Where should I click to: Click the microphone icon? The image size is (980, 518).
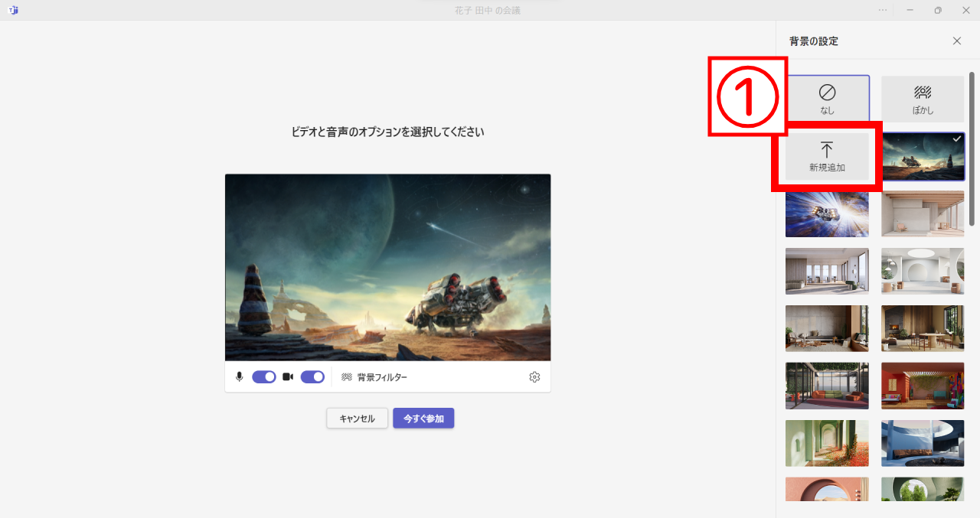(240, 376)
